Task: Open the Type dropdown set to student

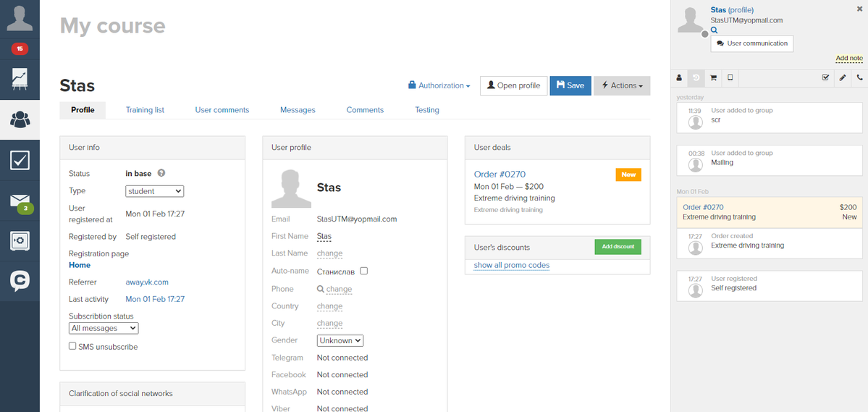Action: [x=154, y=191]
